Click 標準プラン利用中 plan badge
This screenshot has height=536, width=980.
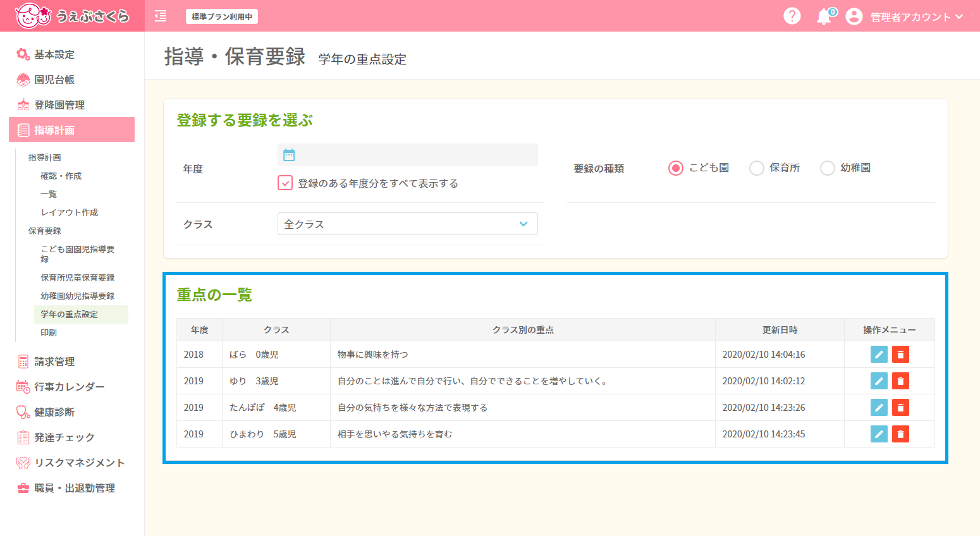222,16
